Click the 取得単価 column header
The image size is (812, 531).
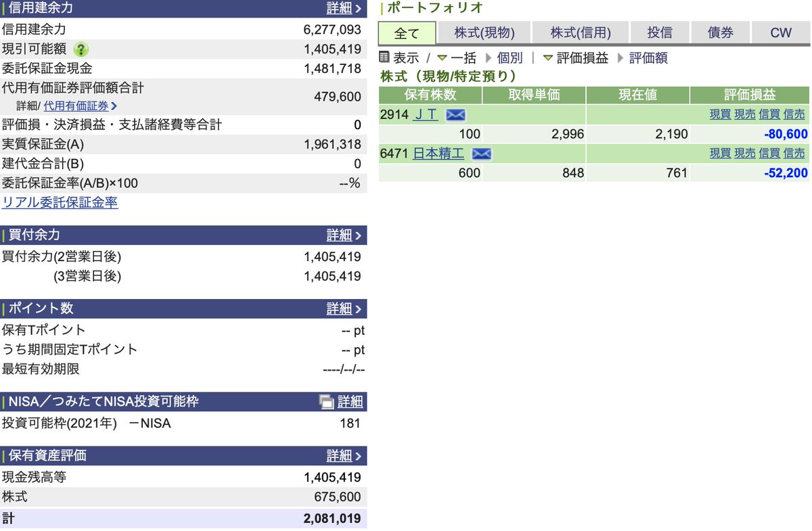point(534,95)
